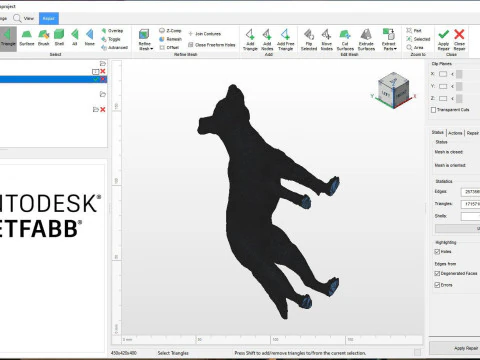
Task: Click the Z-Comp tool
Action: [170, 31]
